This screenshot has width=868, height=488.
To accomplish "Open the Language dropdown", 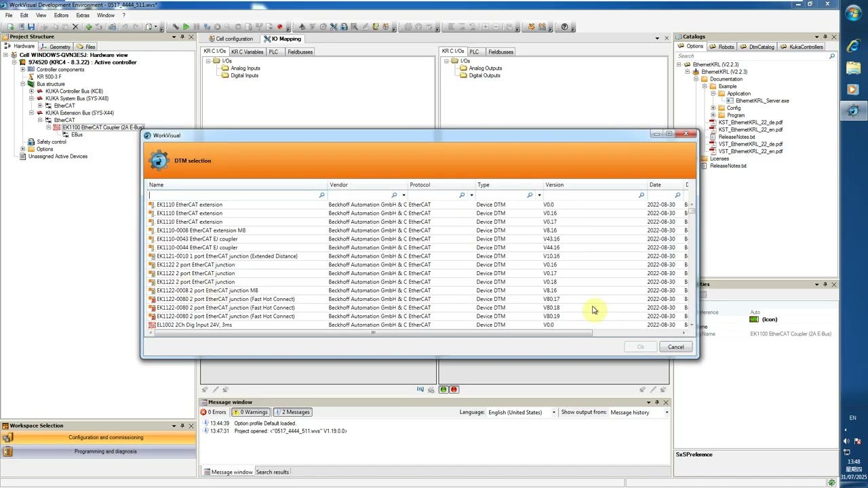I will [553, 412].
